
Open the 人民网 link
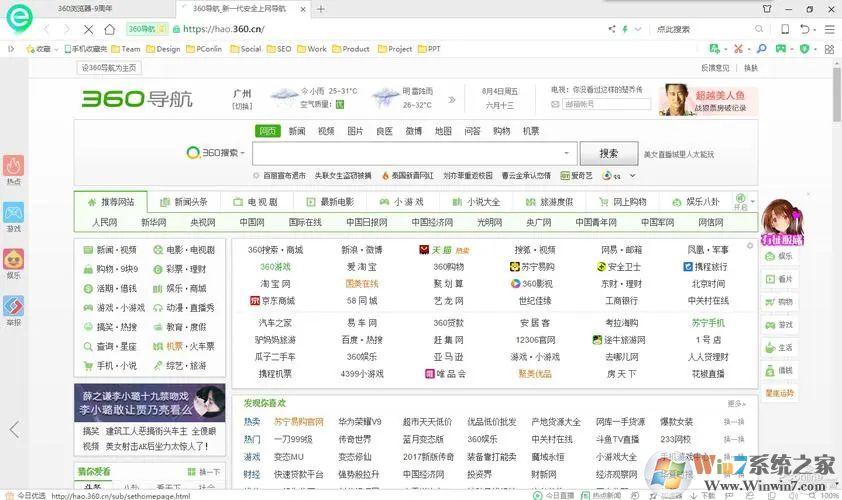(x=105, y=222)
